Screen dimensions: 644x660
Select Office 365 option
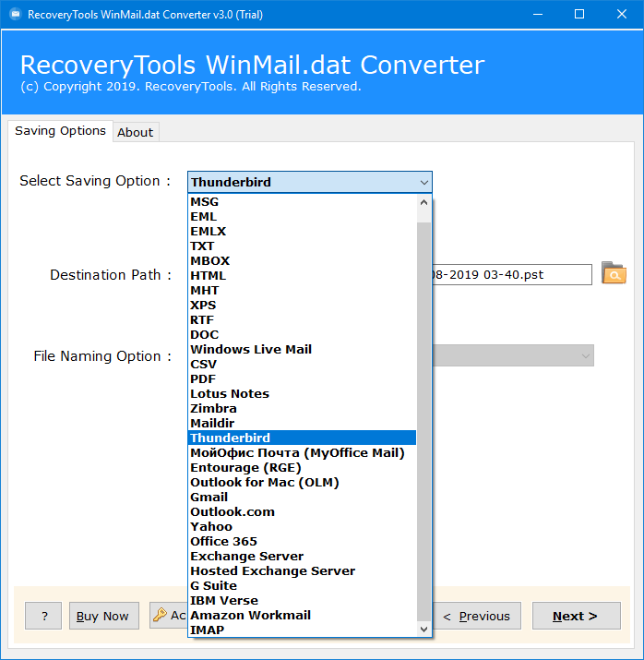click(x=302, y=541)
